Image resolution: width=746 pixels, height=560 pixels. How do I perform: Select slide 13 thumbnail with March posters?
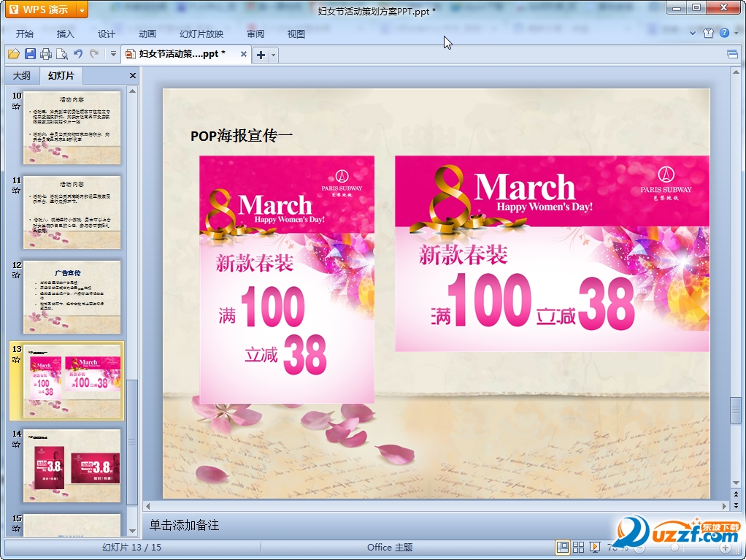(x=72, y=382)
